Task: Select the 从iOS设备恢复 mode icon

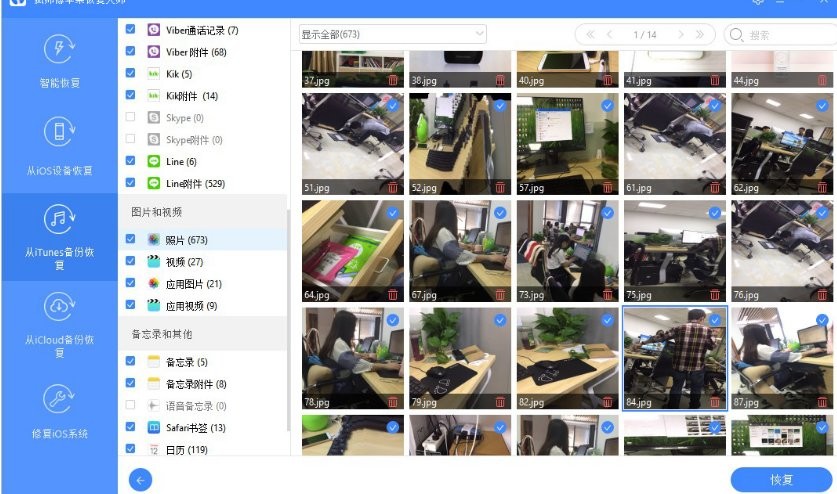Action: pyautogui.click(x=59, y=131)
